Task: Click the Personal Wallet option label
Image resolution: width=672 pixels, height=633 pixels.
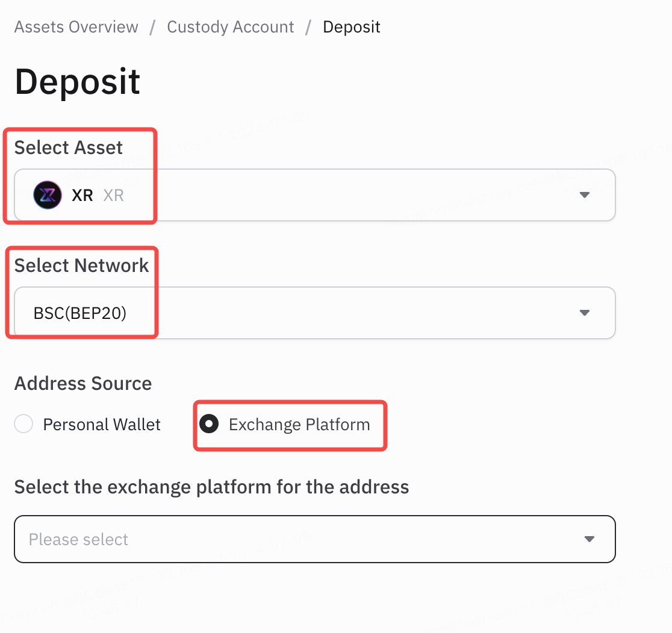Action: 102,424
